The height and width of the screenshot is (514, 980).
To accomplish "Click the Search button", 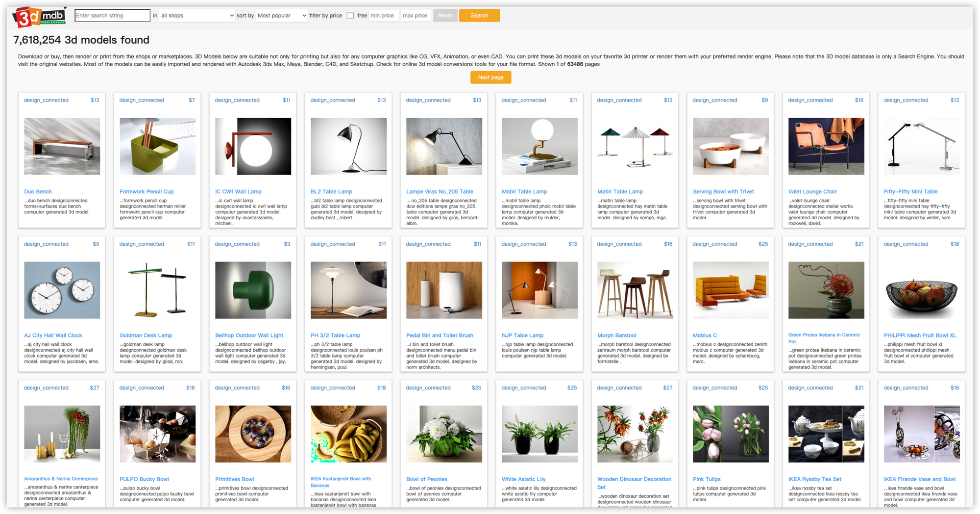I will pos(479,15).
